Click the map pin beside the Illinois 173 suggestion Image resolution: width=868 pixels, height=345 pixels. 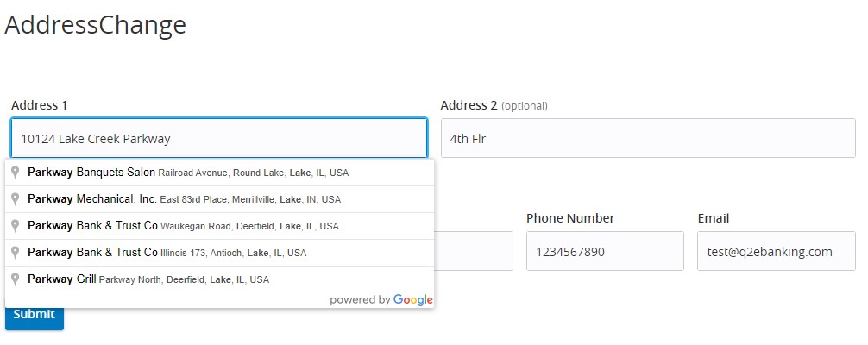[x=16, y=253]
